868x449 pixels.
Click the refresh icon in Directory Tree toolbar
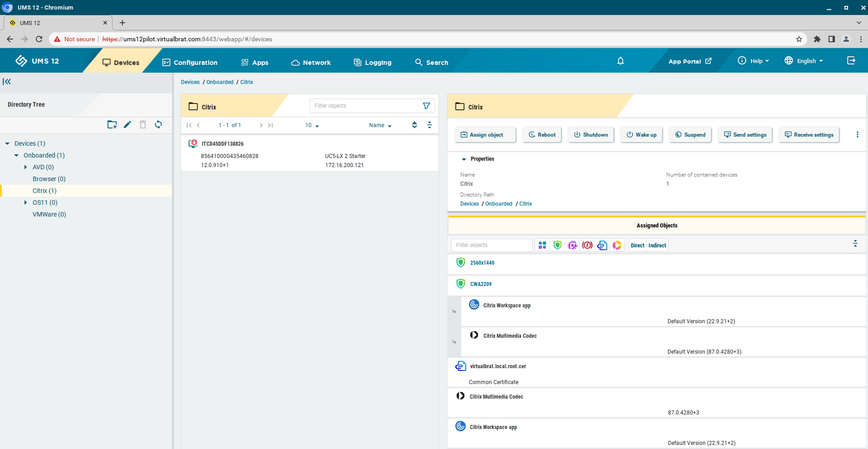[158, 124]
